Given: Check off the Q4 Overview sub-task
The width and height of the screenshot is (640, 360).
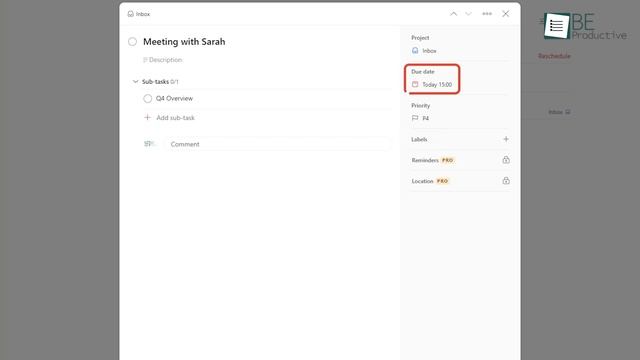Looking at the screenshot, I should (x=147, y=98).
